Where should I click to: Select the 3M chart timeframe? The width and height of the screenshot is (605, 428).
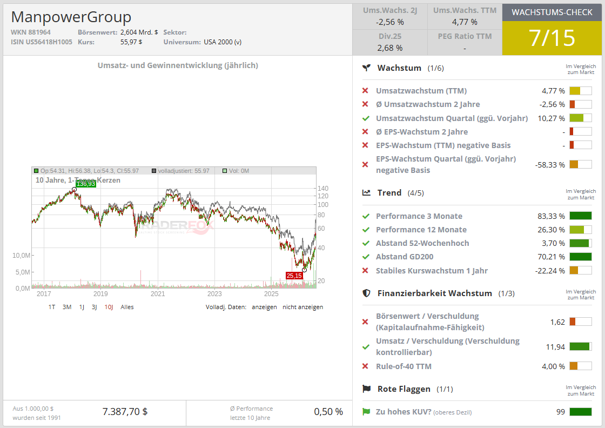coord(67,307)
